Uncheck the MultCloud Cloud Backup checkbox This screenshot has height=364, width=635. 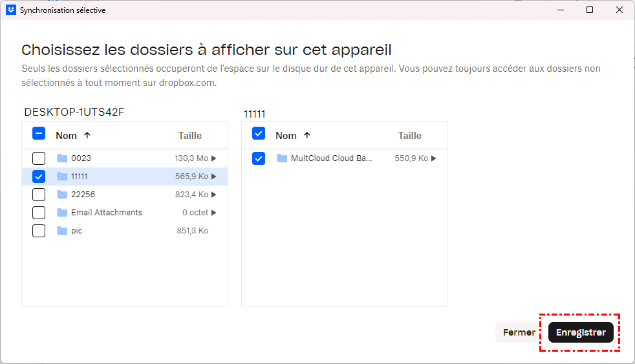point(259,158)
